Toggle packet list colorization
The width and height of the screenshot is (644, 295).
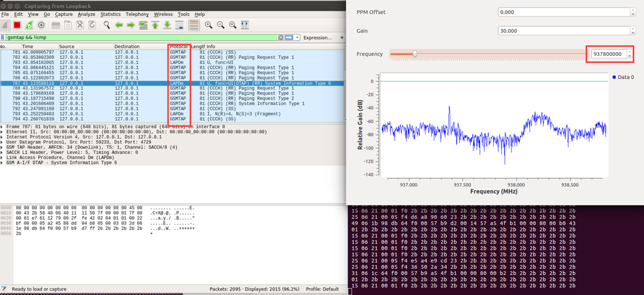194,25
